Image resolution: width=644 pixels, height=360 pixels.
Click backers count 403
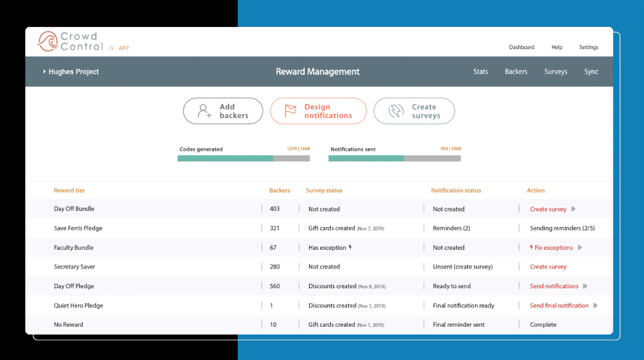click(275, 209)
